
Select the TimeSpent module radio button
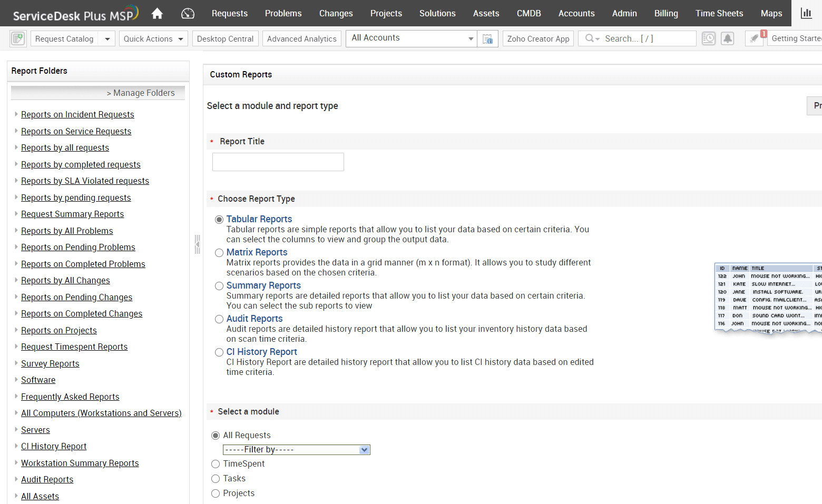[216, 464]
